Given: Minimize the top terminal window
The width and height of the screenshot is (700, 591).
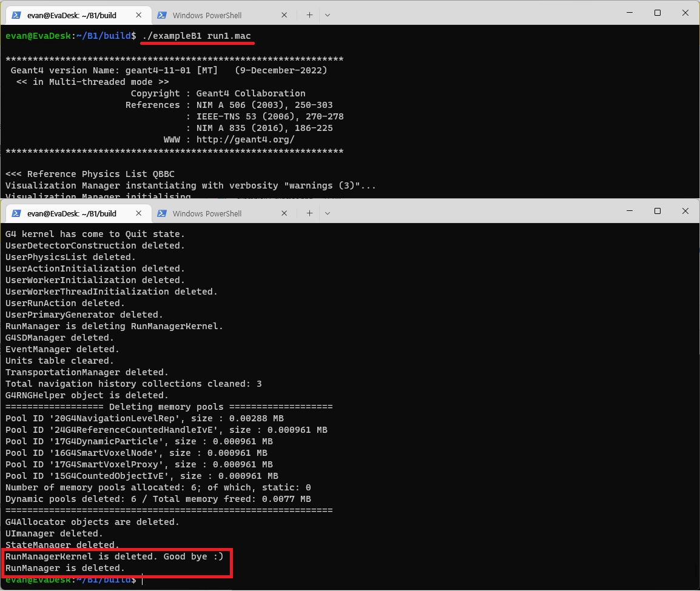Looking at the screenshot, I should point(629,13).
